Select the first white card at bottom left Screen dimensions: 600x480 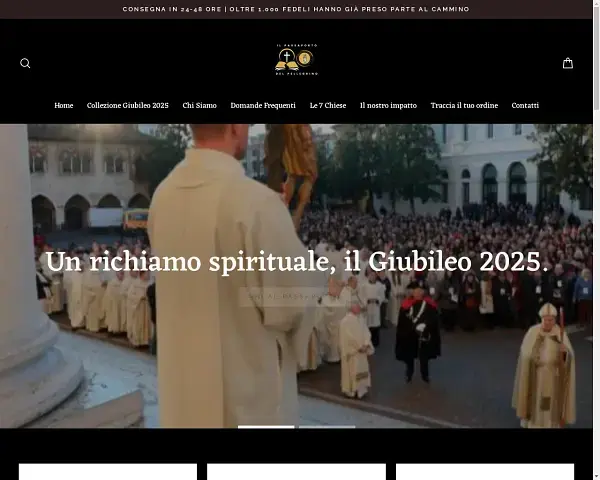coord(108,471)
